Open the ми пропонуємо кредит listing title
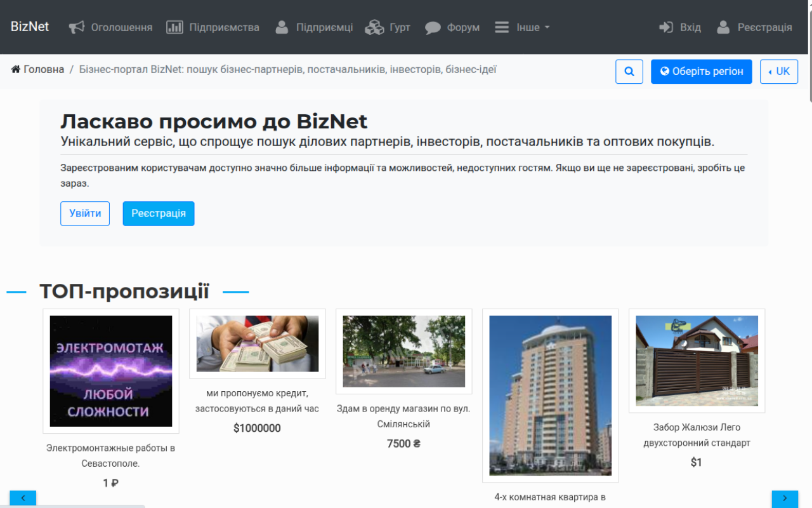This screenshot has height=508, width=812. click(258, 401)
